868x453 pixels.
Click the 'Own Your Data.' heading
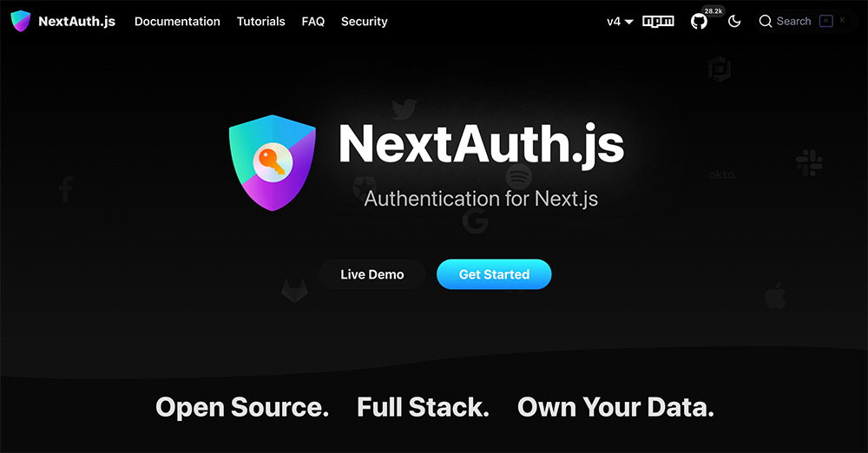click(x=615, y=407)
